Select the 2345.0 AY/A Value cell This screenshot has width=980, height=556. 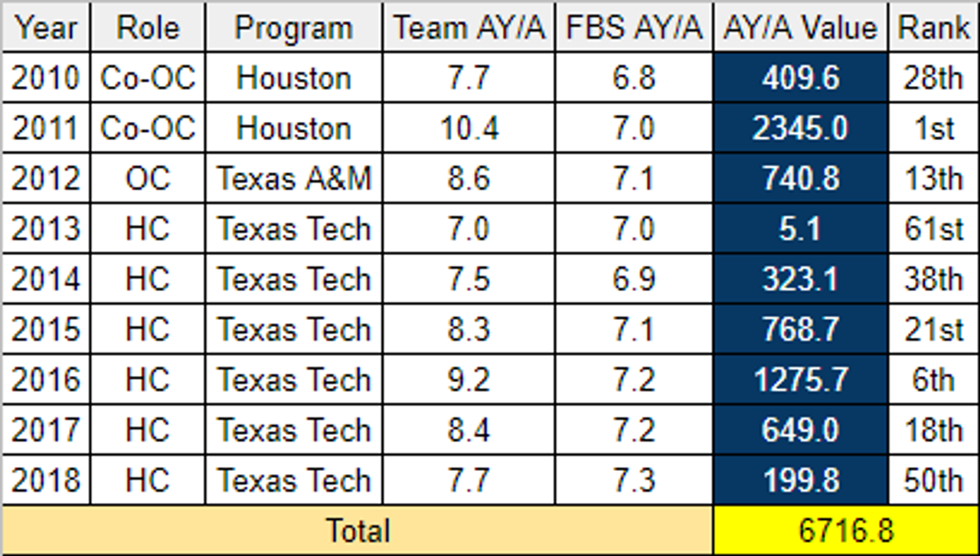coord(800,129)
